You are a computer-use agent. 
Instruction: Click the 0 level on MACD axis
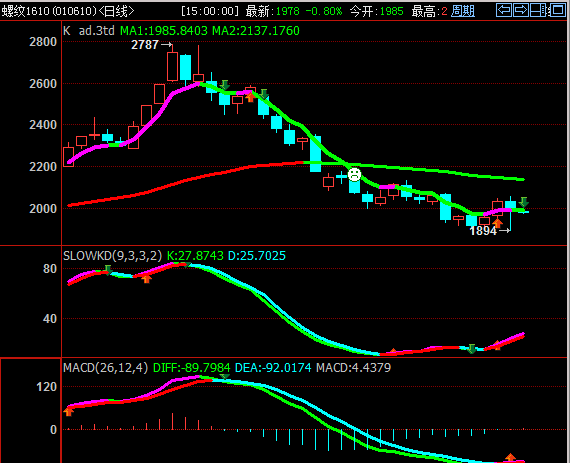(53, 430)
